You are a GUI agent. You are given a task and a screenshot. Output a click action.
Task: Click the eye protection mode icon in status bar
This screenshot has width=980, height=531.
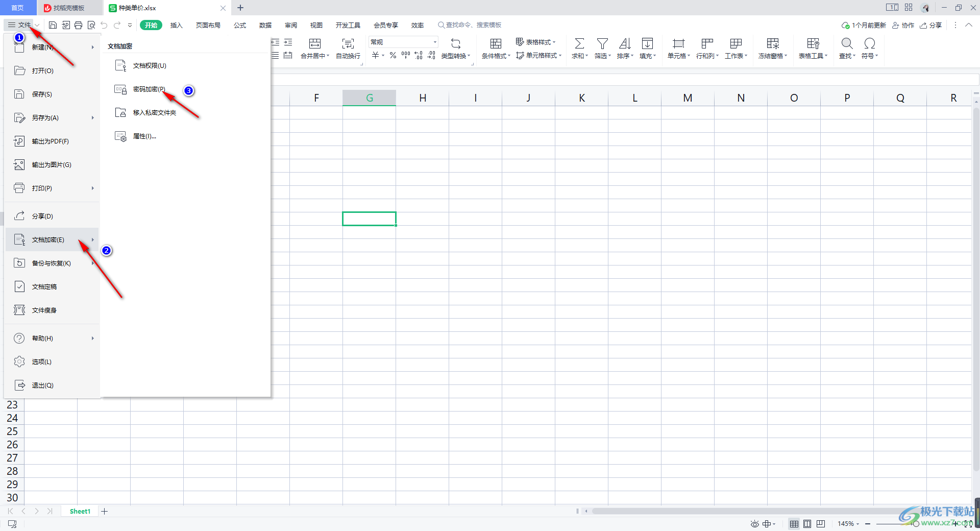pos(754,524)
